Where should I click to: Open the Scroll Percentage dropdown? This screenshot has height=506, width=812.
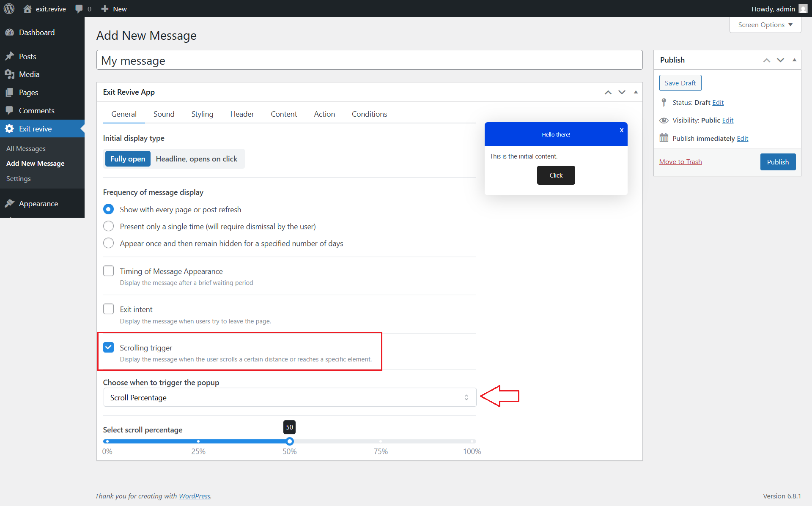click(x=290, y=397)
